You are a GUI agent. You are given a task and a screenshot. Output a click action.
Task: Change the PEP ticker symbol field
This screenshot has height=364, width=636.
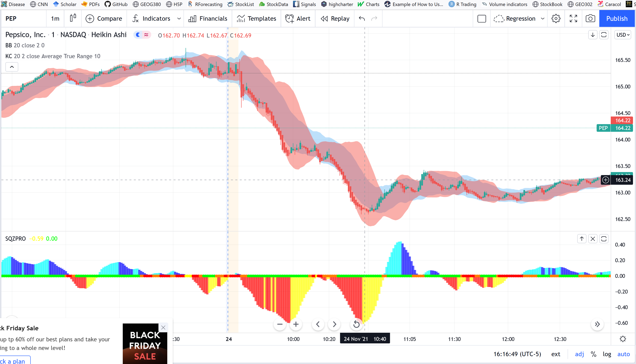(x=24, y=18)
